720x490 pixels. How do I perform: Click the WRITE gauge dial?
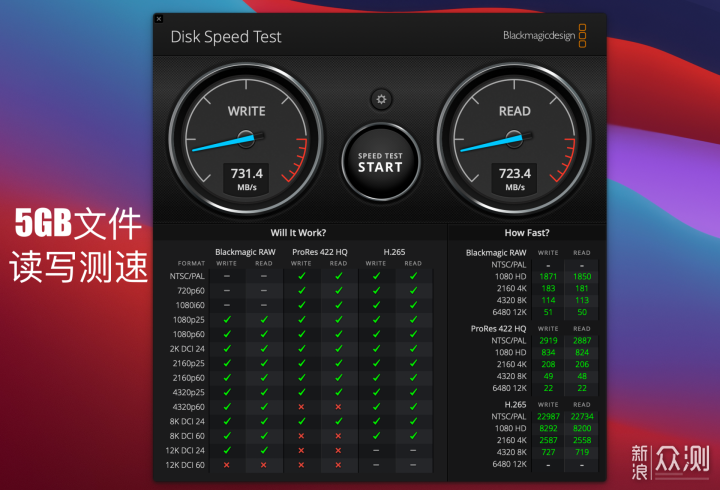246,139
